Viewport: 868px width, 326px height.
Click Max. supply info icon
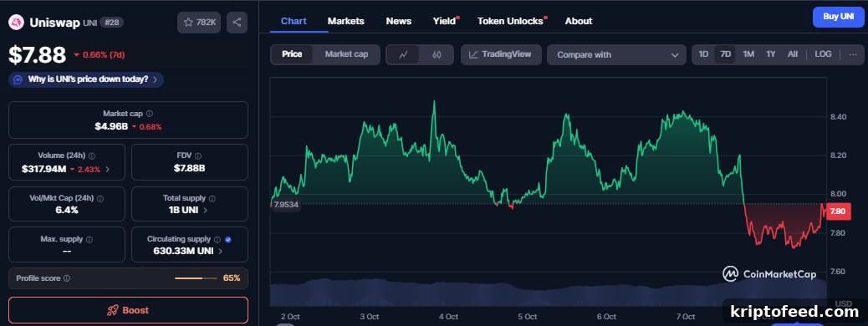point(89,240)
